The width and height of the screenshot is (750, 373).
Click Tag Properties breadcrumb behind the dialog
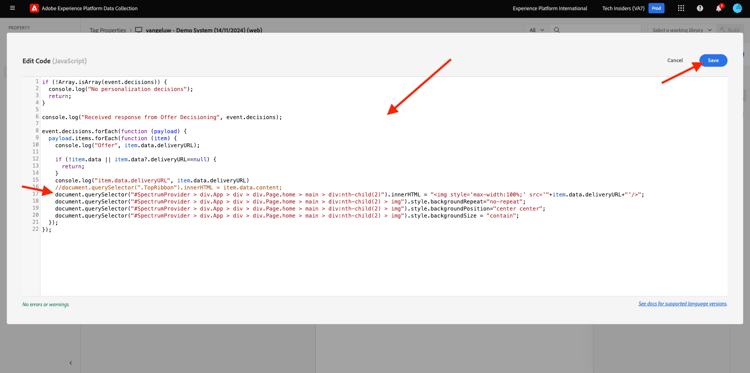[108, 30]
